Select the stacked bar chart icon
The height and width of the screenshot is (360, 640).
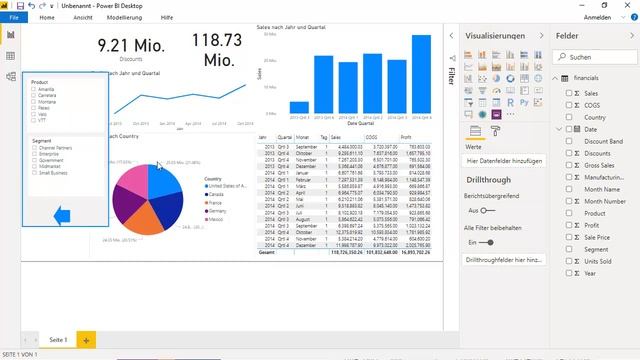(x=468, y=54)
